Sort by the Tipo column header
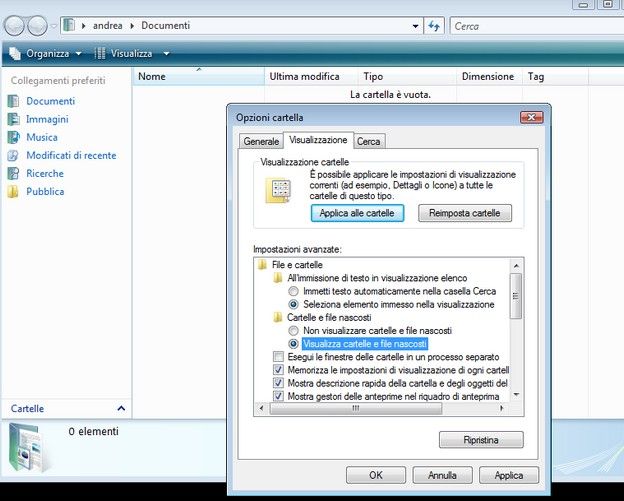Image resolution: width=624 pixels, height=501 pixels. tap(407, 76)
